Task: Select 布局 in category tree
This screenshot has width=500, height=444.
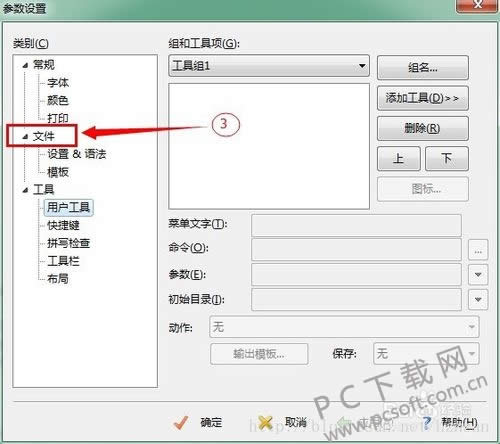Action: point(58,278)
